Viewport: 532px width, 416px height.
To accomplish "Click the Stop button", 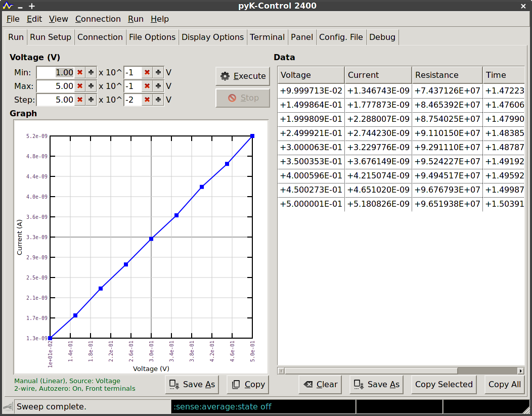I will tap(243, 98).
